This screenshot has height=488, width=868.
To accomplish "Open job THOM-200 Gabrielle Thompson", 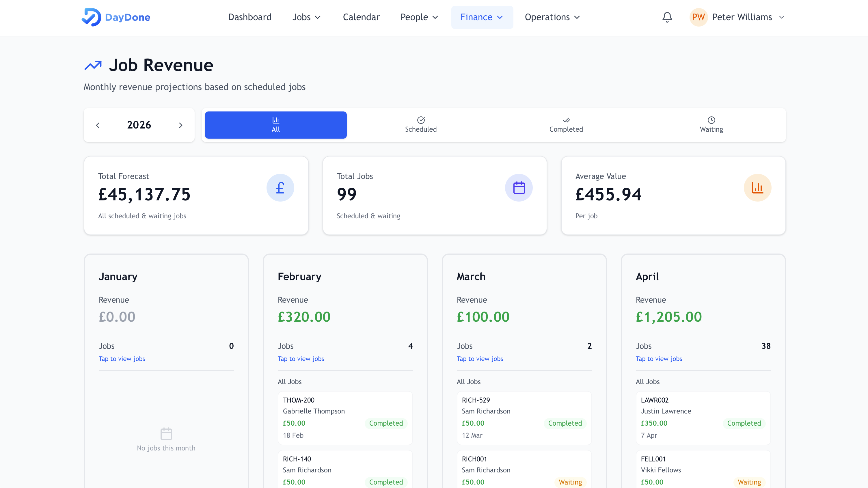I will coord(345,418).
